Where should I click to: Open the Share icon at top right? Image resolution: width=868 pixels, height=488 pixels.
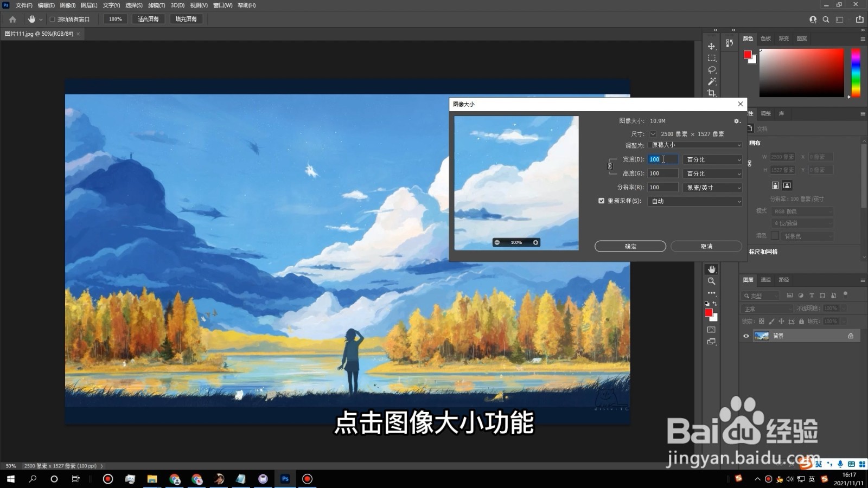[860, 19]
